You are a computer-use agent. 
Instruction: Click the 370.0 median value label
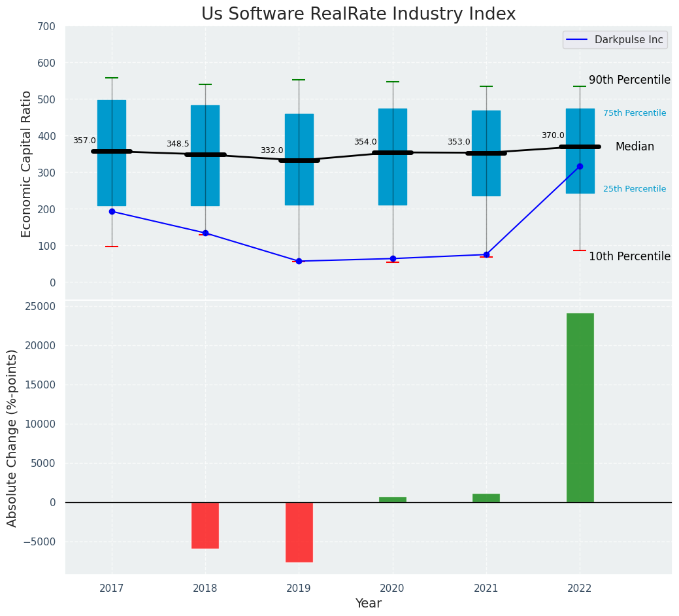tap(552, 135)
